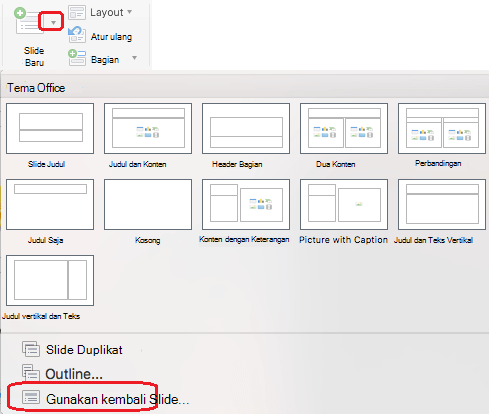Click the Bagian section icon

(77, 57)
